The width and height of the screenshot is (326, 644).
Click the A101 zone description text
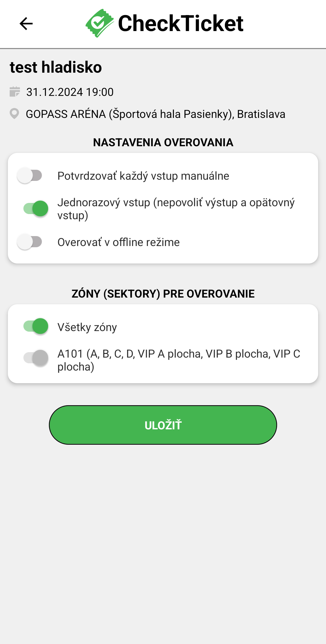click(x=179, y=360)
